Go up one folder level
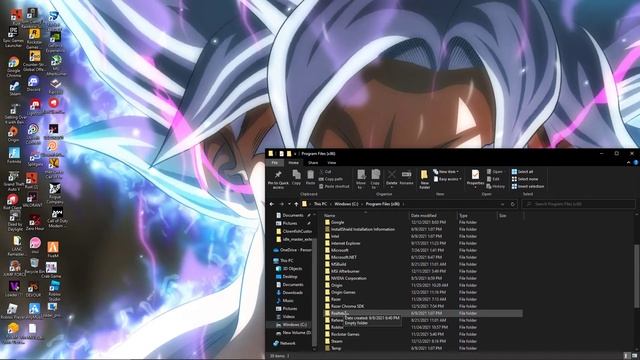The height and width of the screenshot is (360, 640). click(x=296, y=204)
